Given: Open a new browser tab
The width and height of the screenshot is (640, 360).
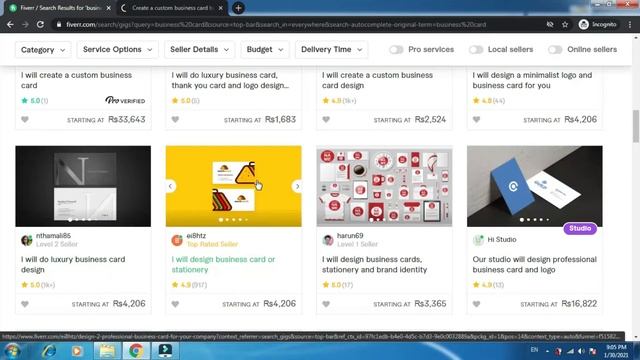Looking at the screenshot, I should coord(238,8).
